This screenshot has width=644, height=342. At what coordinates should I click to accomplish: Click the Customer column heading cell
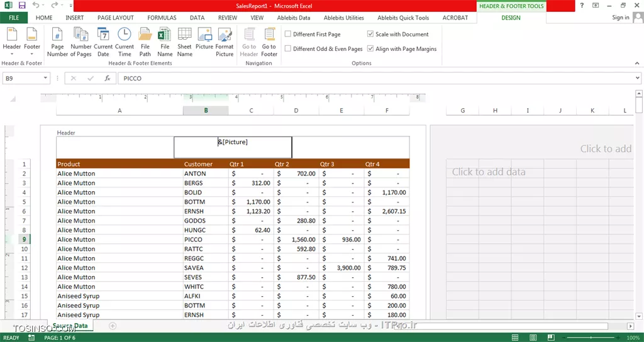[x=206, y=164]
